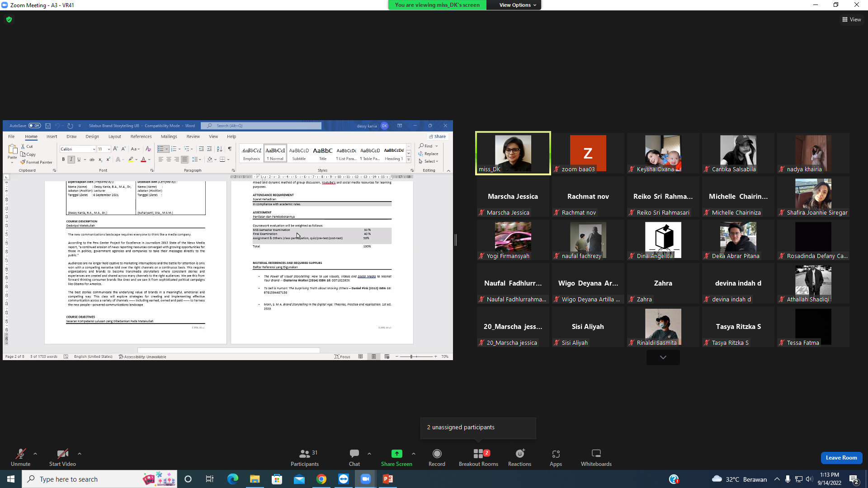Click the View button in Zoom
The height and width of the screenshot is (488, 868).
[x=852, y=19]
